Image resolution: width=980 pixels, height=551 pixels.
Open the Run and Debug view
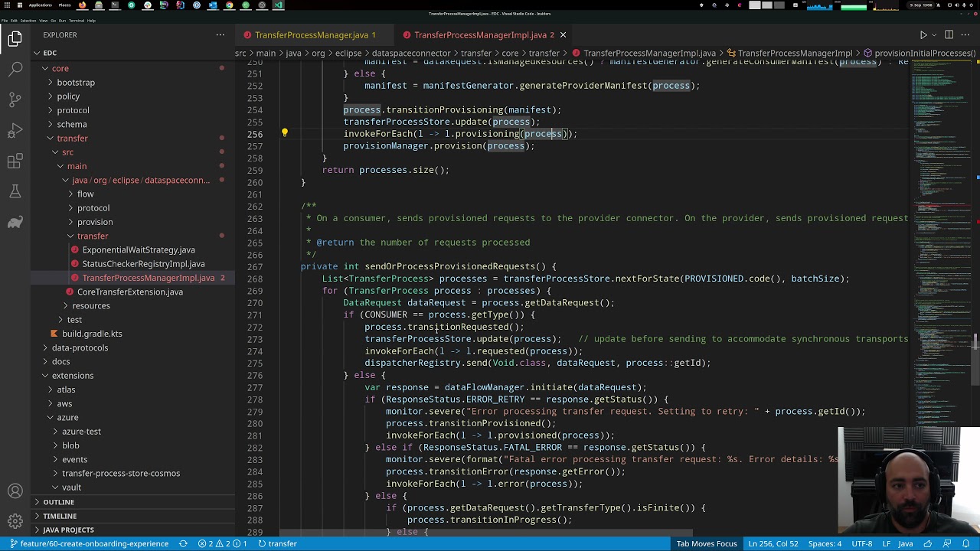(15, 131)
